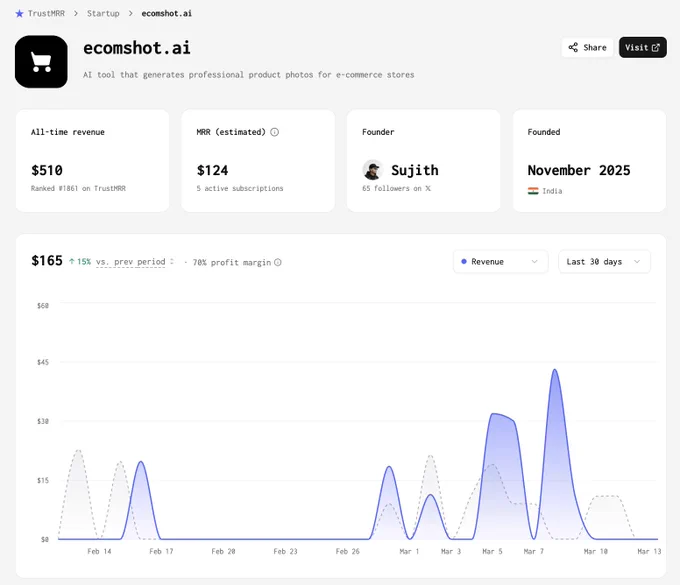The width and height of the screenshot is (680, 585).
Task: Click the 'Feb 14' axis label
Action: [x=99, y=551]
